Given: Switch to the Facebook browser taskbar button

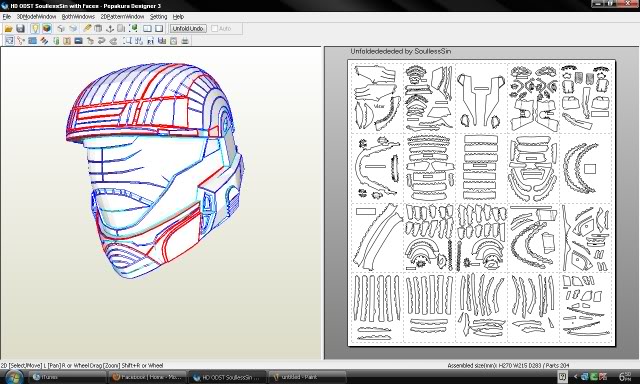Looking at the screenshot, I should [148, 377].
